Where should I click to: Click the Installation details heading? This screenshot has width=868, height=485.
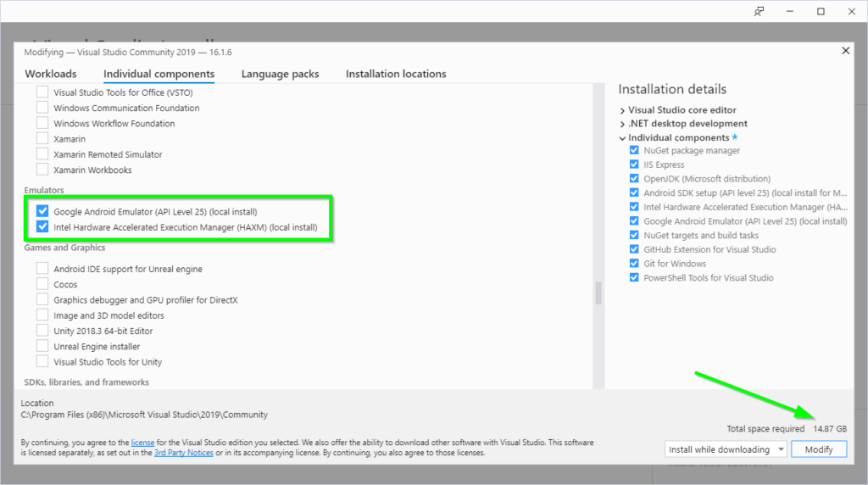click(672, 89)
